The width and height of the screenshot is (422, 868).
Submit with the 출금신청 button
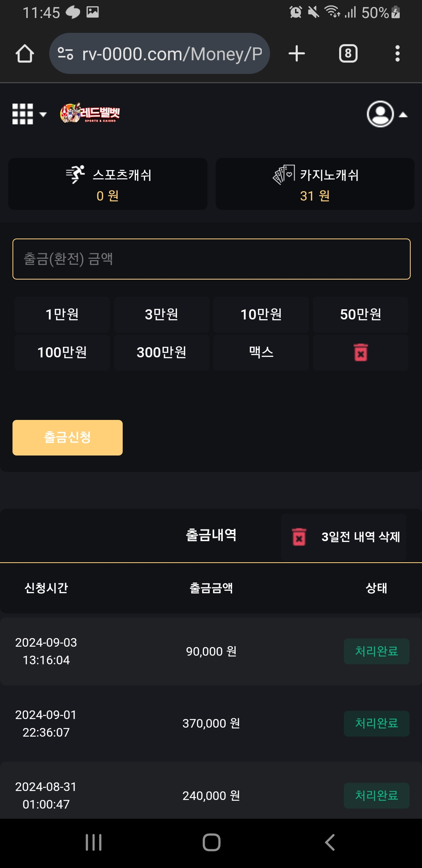point(68,438)
